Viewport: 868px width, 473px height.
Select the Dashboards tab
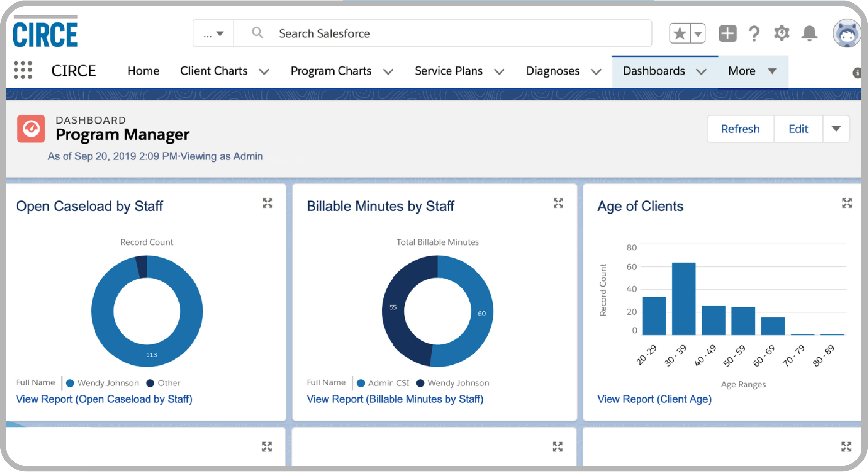pyautogui.click(x=654, y=71)
